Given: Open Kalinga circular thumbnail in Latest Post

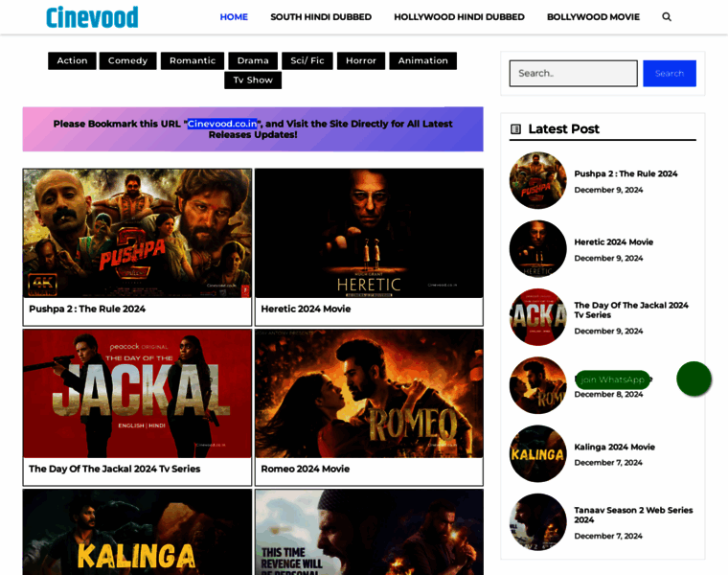Looking at the screenshot, I should coord(538,454).
